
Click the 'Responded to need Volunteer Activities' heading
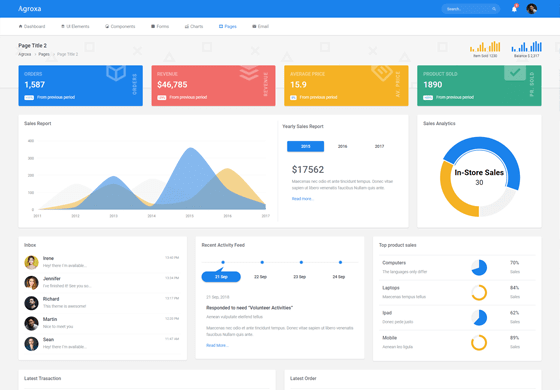[x=249, y=308]
